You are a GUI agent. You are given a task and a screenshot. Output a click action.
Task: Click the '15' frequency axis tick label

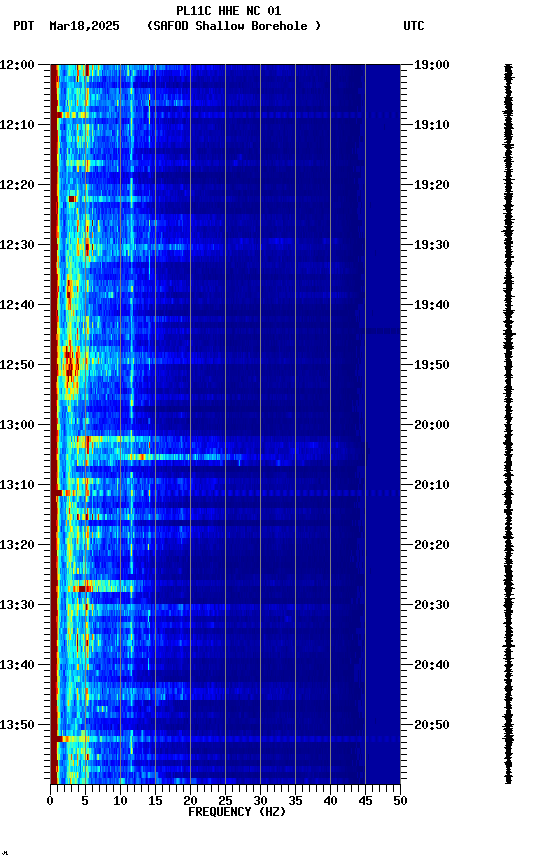coord(155,802)
